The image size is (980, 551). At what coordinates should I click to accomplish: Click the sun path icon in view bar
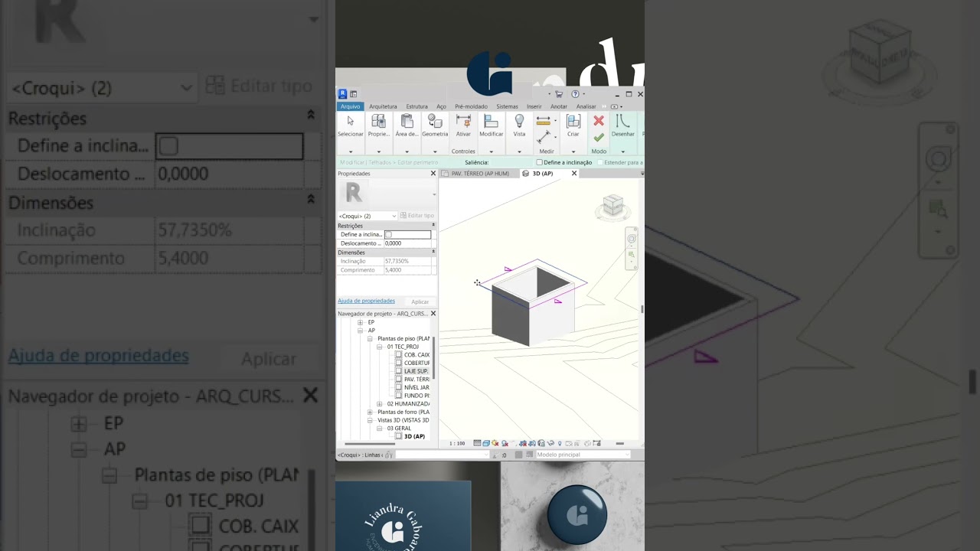click(495, 443)
